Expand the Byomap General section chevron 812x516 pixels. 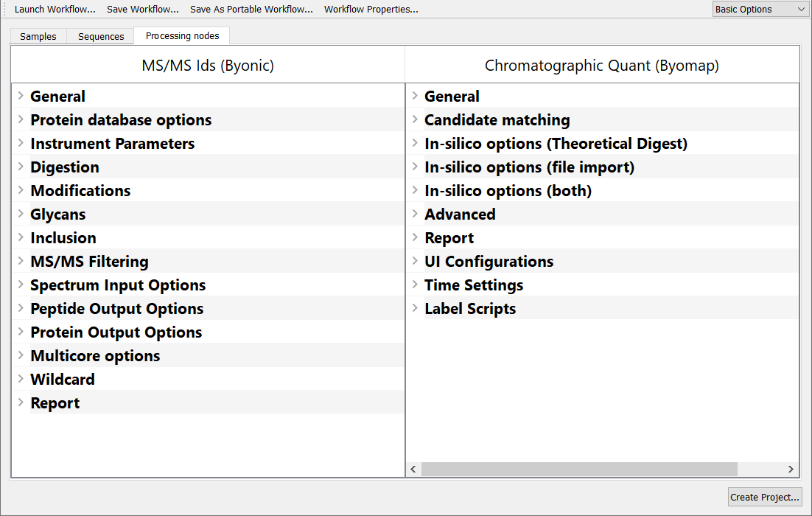point(415,96)
